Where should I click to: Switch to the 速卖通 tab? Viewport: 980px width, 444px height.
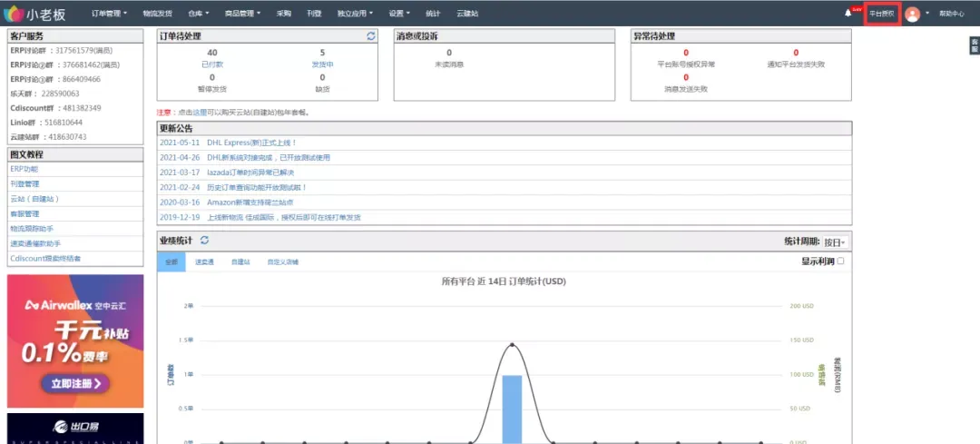204,262
